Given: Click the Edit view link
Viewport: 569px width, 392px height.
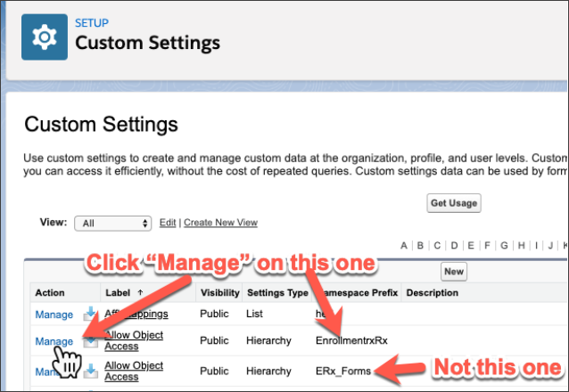Looking at the screenshot, I should [x=167, y=223].
